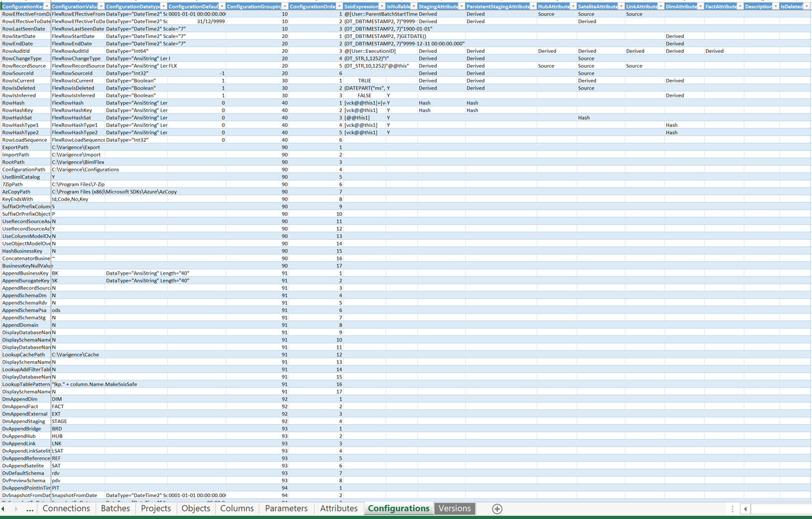Open the PersistentStagingAttribute filter dropdown
The width and height of the screenshot is (812, 519).
(x=532, y=6)
